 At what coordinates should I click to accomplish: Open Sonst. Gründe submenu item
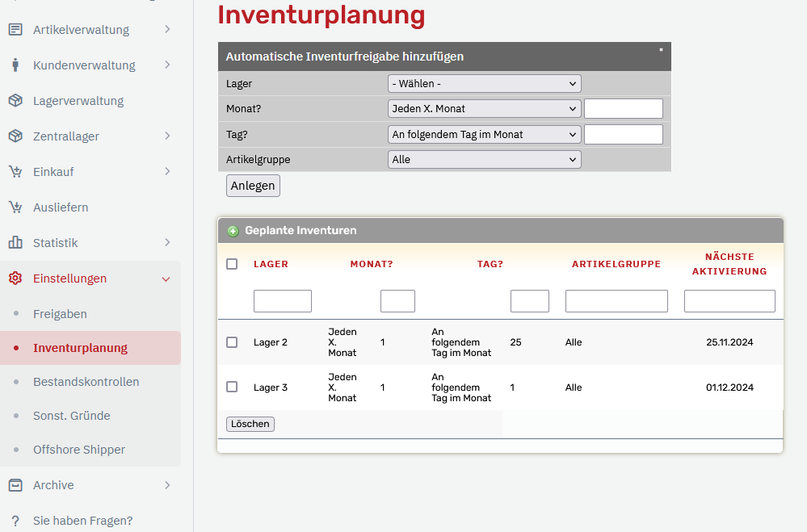[72, 416]
